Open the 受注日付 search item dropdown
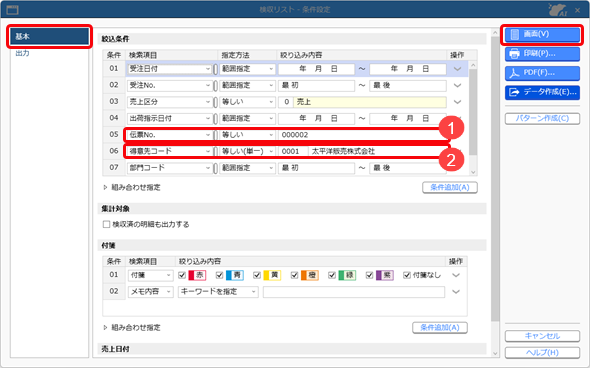The height and width of the screenshot is (368, 590). 169,69
